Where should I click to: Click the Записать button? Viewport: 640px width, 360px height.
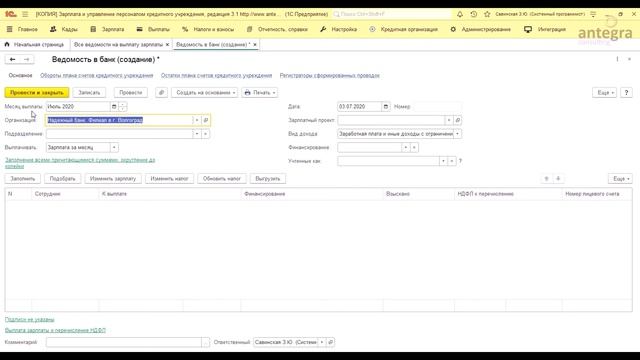(89, 93)
